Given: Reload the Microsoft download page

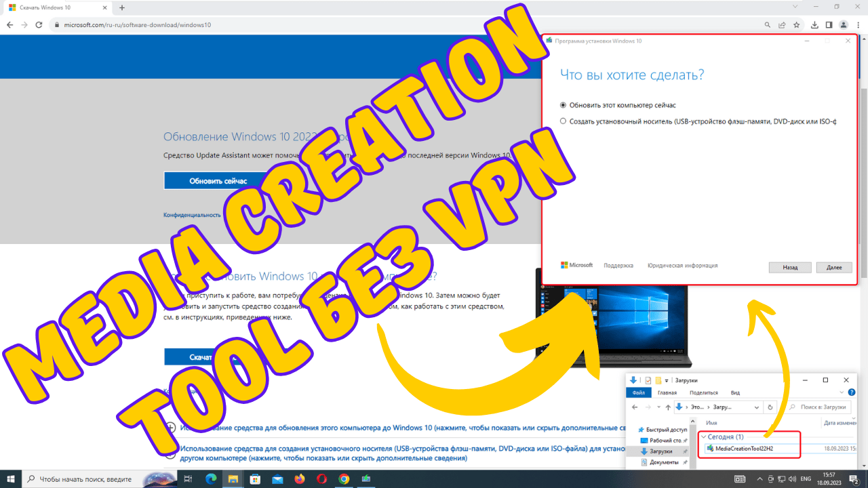Looking at the screenshot, I should click(40, 24).
